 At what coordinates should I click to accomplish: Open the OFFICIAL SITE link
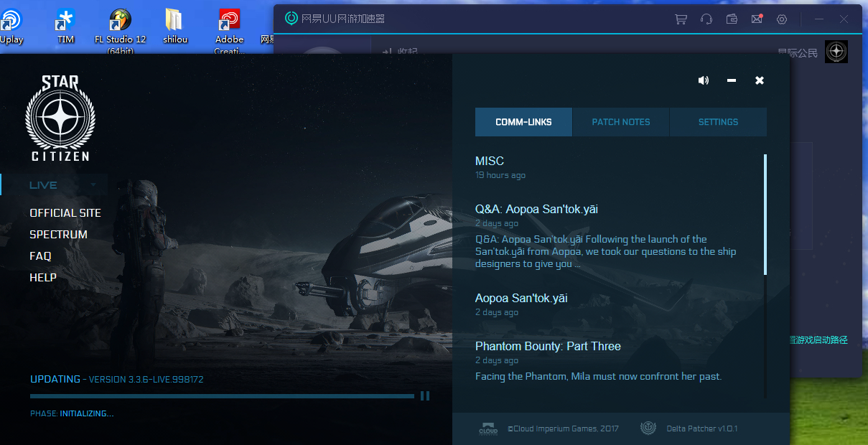click(x=65, y=213)
